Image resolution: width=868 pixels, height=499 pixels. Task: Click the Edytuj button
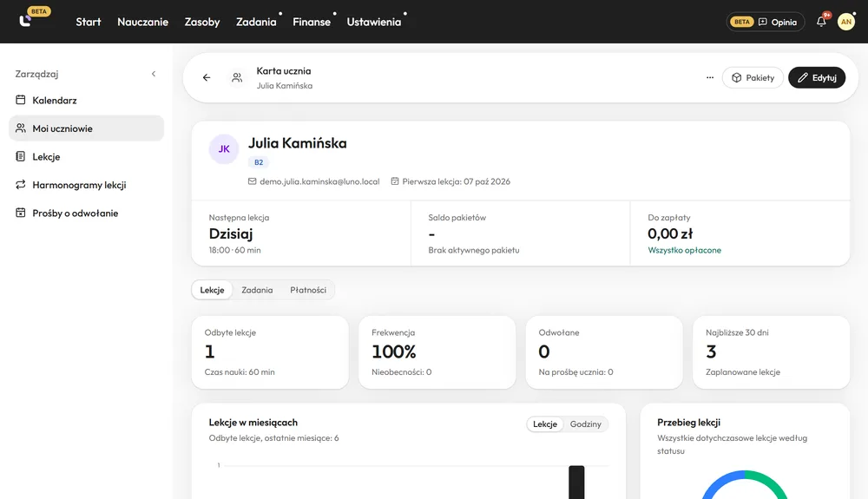[817, 77]
